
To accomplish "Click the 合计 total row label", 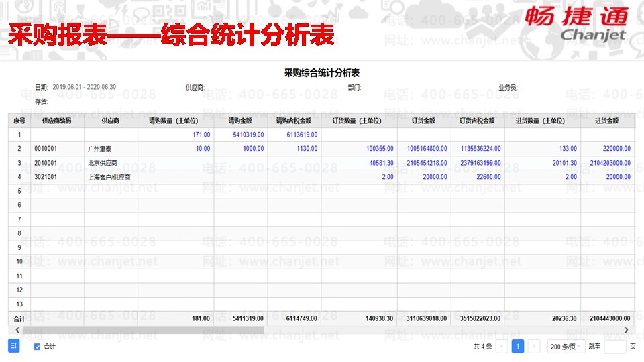I will [x=19, y=318].
